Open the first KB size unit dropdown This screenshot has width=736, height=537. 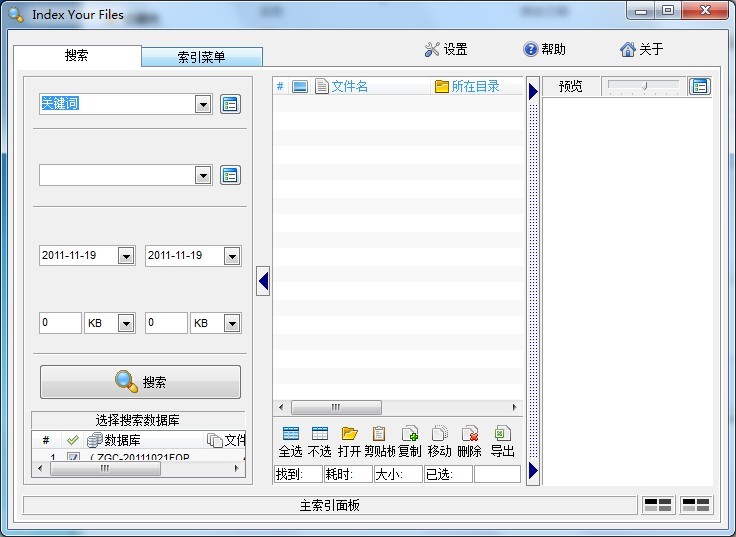126,324
